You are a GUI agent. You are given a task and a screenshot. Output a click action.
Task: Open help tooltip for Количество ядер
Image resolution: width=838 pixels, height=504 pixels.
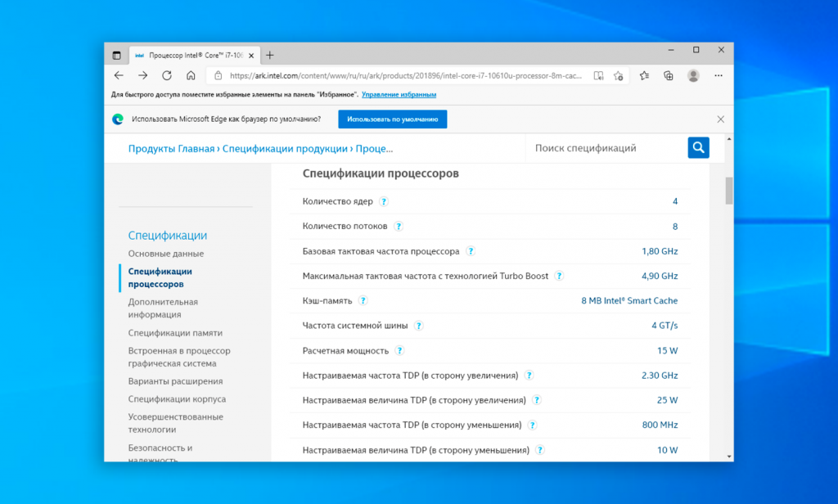(x=385, y=201)
